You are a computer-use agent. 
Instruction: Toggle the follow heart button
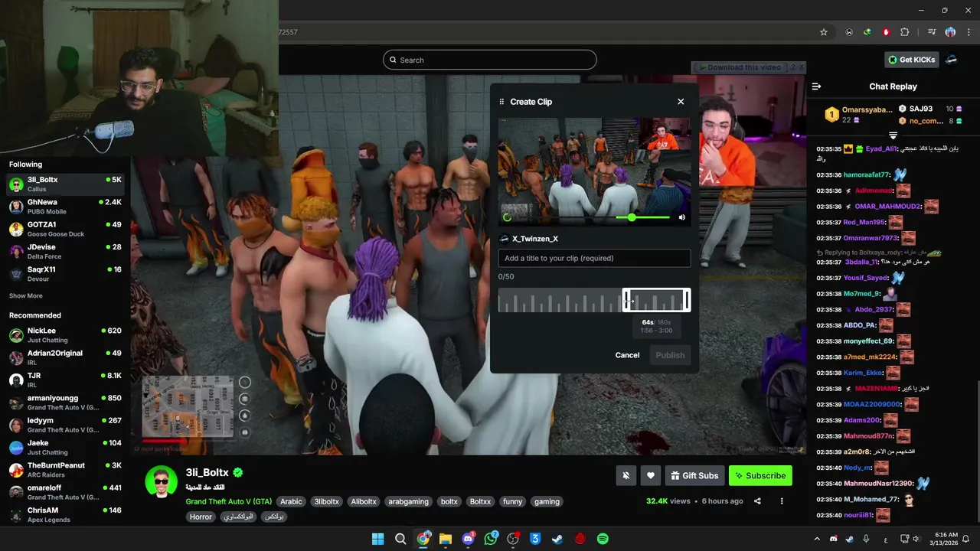click(651, 475)
